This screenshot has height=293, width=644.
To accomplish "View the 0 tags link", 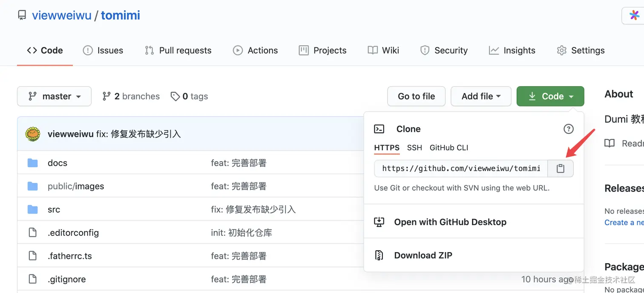I will (x=189, y=96).
